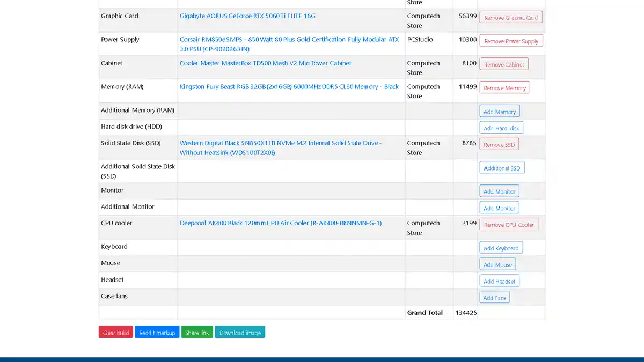The width and height of the screenshot is (644, 362).
Task: Click the Western Digital Black SN850X link
Action: point(280,143)
